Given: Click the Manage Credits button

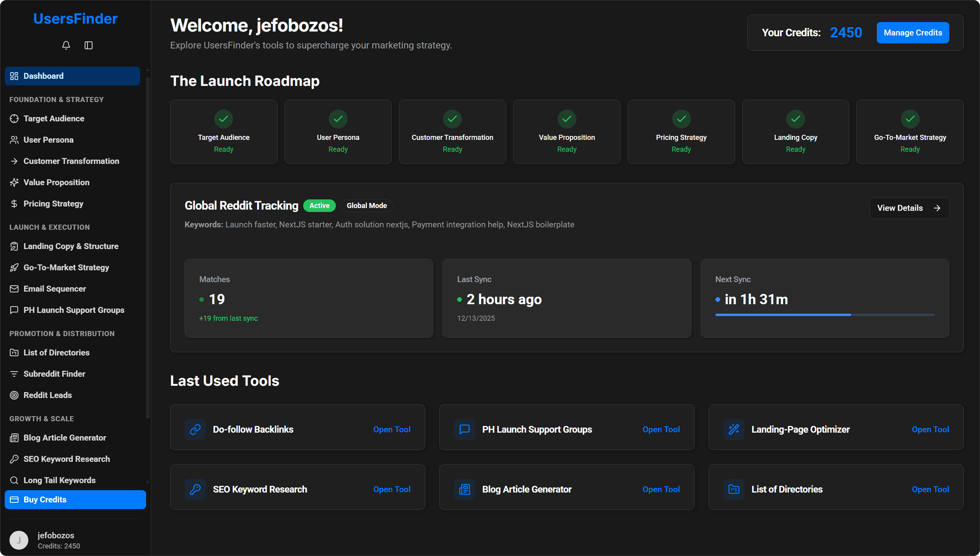Looking at the screenshot, I should click(x=913, y=32).
